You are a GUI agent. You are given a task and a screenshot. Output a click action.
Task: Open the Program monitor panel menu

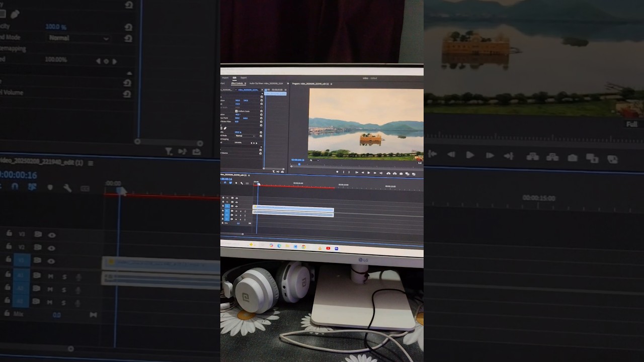point(331,84)
